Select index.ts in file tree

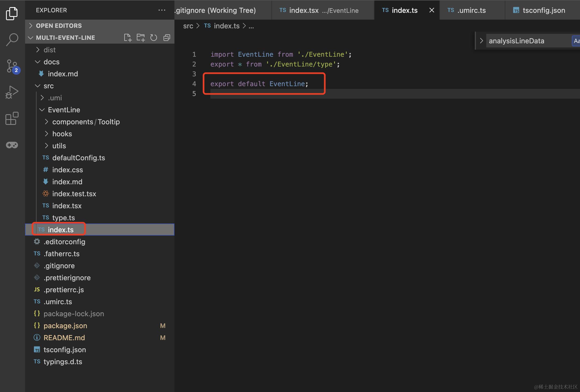tap(100, 230)
